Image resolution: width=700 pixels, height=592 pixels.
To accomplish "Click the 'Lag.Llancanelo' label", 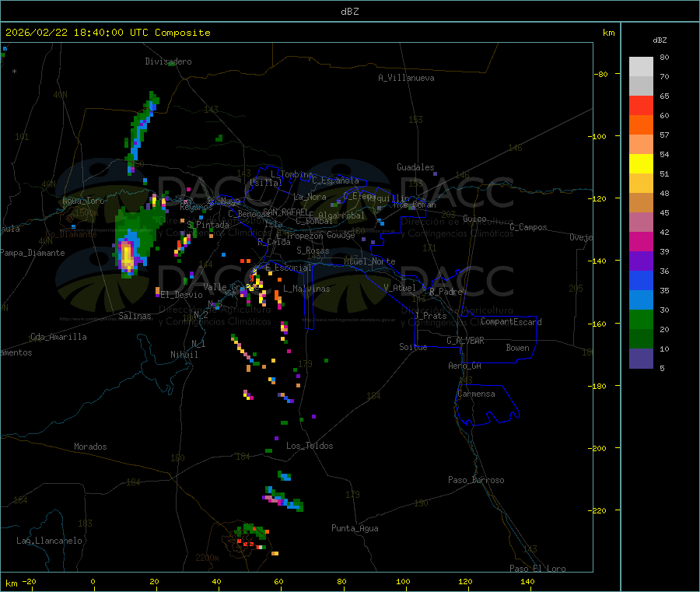I will coord(49,541).
